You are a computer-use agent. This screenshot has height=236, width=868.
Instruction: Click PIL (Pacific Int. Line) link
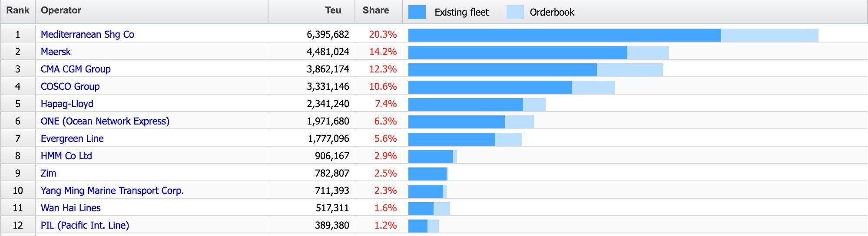click(85, 226)
